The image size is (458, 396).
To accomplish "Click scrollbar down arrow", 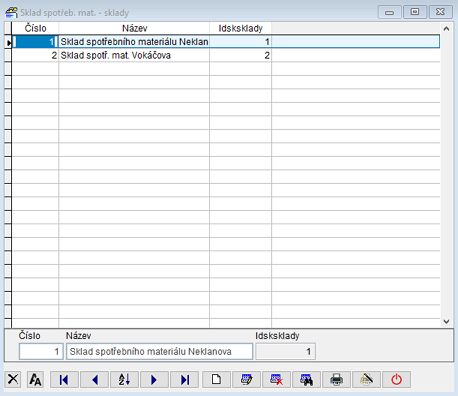I will coord(446,322).
